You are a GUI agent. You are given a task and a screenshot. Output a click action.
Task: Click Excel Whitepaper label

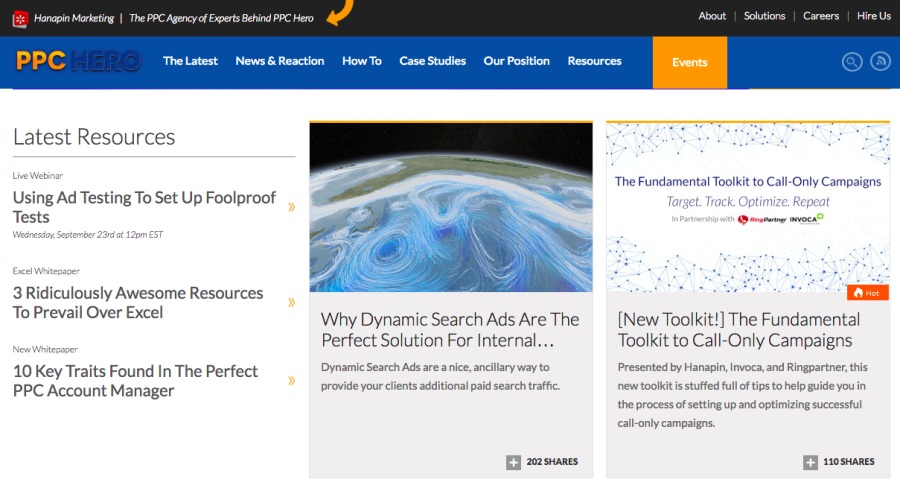[x=46, y=271]
